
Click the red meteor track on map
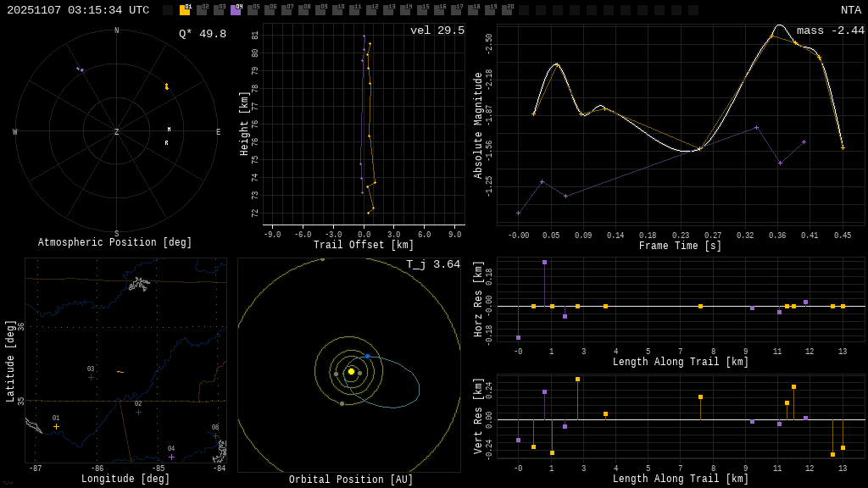coord(120,372)
